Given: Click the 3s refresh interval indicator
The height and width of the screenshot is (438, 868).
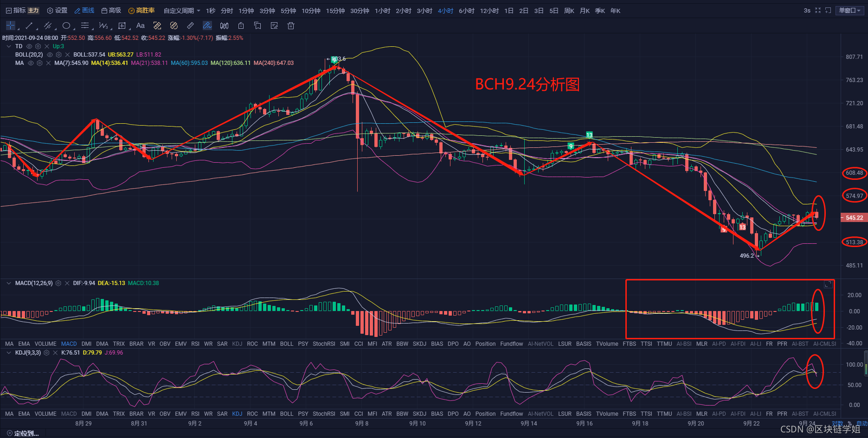Looking at the screenshot, I should pyautogui.click(x=807, y=10).
